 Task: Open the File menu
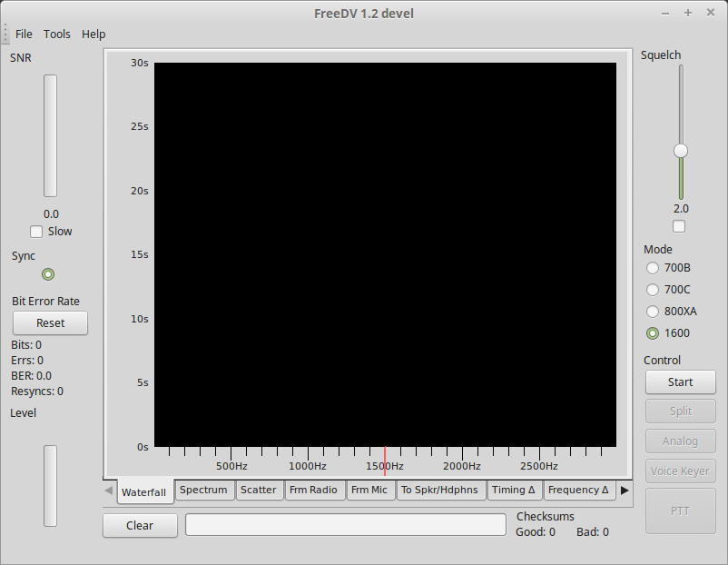click(23, 34)
